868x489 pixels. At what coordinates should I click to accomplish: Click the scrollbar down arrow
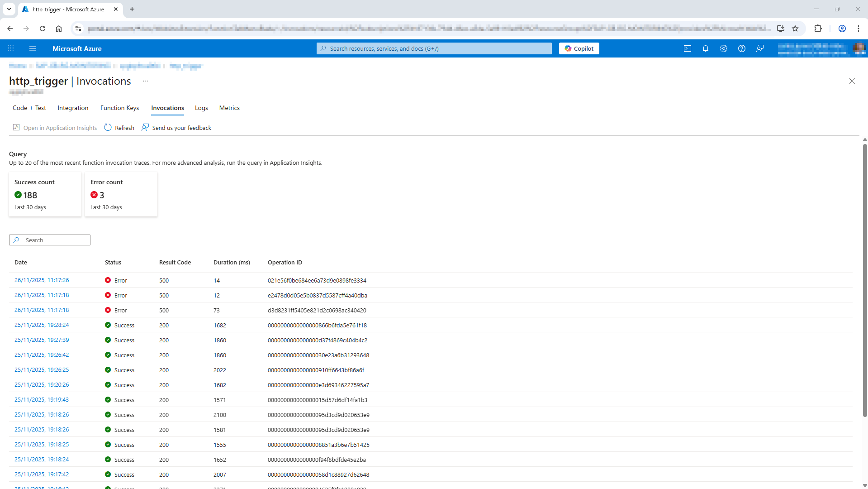[865, 485]
